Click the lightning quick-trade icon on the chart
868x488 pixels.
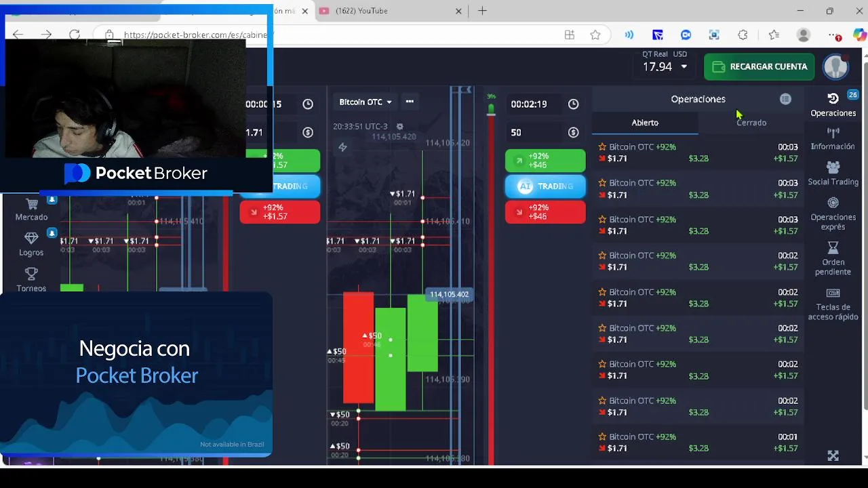pyautogui.click(x=342, y=147)
